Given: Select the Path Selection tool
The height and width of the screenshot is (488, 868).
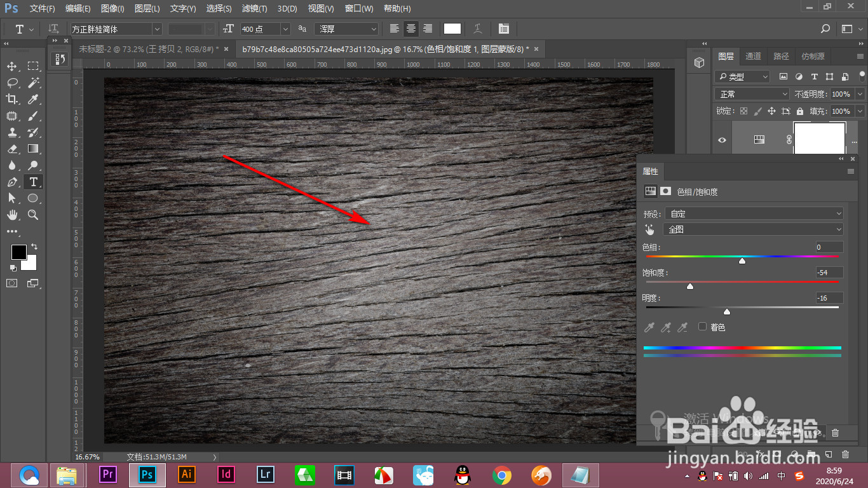Looking at the screenshot, I should (12, 198).
